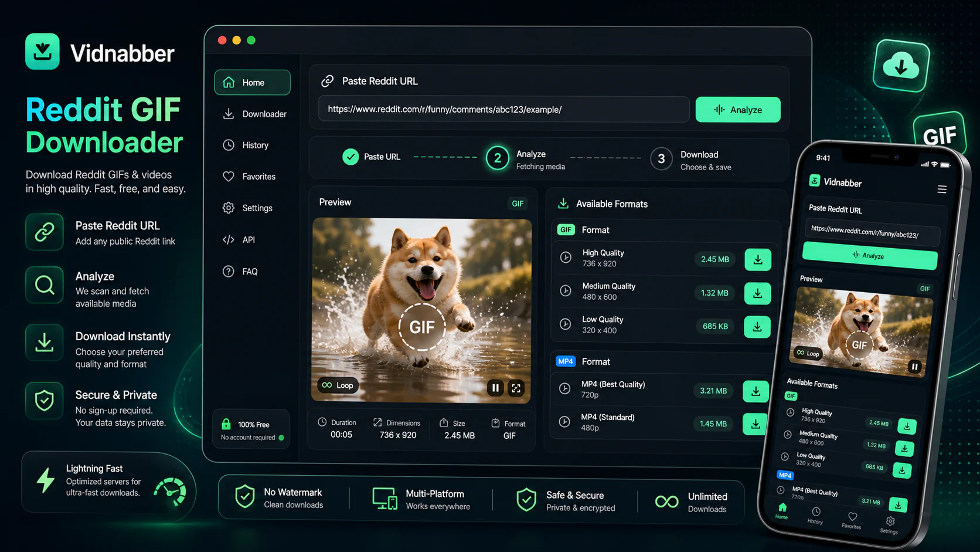
Task: Click the link icon beside Paste Reddit URL
Action: tap(328, 81)
